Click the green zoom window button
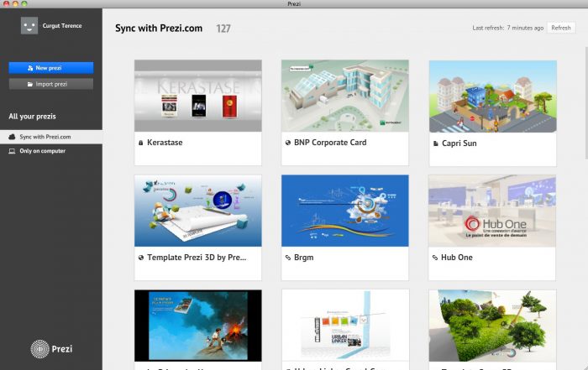Image resolution: width=588 pixels, height=370 pixels. point(24,3)
